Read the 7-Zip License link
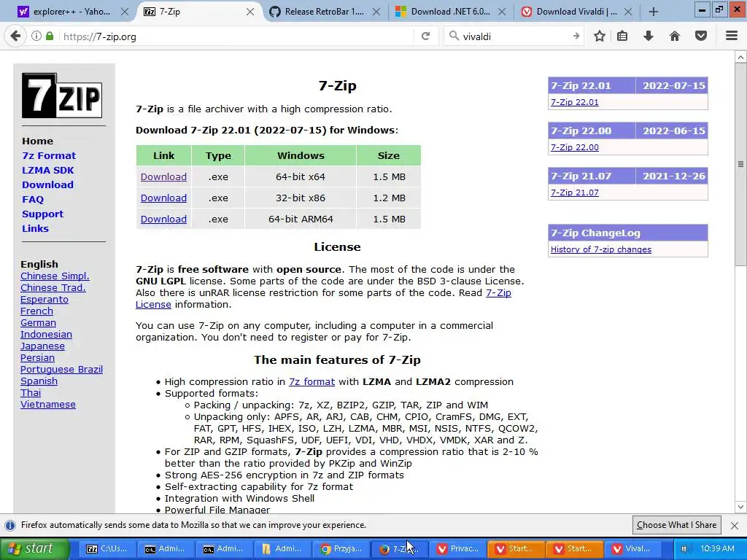The width and height of the screenshot is (747, 560). [498, 293]
